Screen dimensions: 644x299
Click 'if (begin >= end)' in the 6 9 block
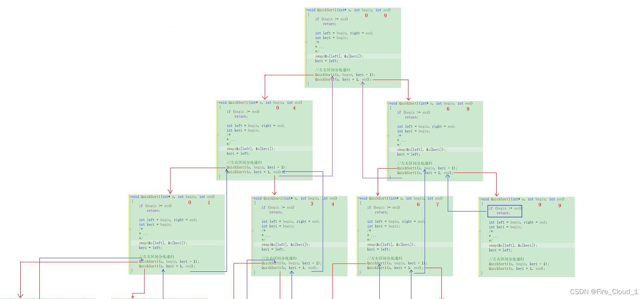coord(413,113)
